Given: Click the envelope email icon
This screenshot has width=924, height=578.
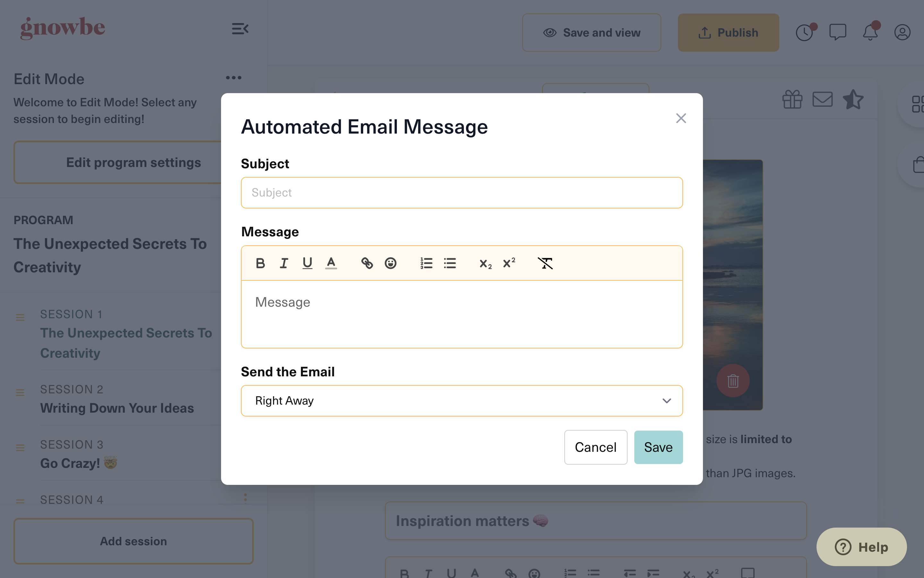Looking at the screenshot, I should (x=822, y=100).
